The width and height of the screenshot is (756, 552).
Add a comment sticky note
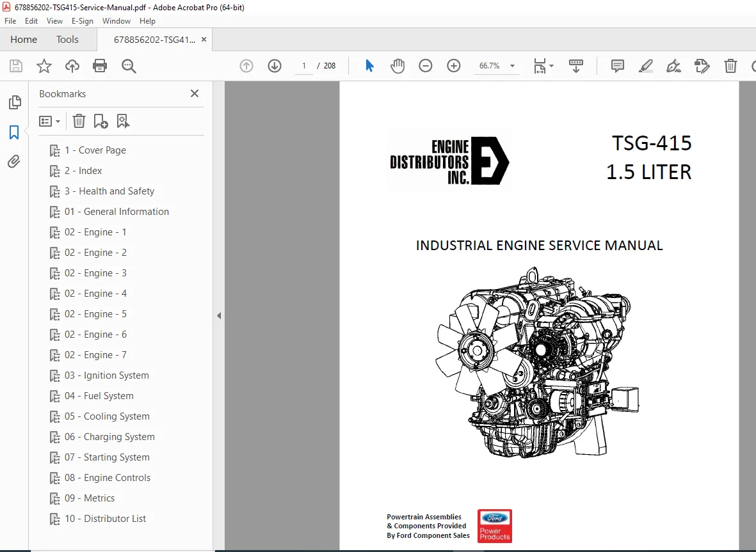[x=617, y=66]
